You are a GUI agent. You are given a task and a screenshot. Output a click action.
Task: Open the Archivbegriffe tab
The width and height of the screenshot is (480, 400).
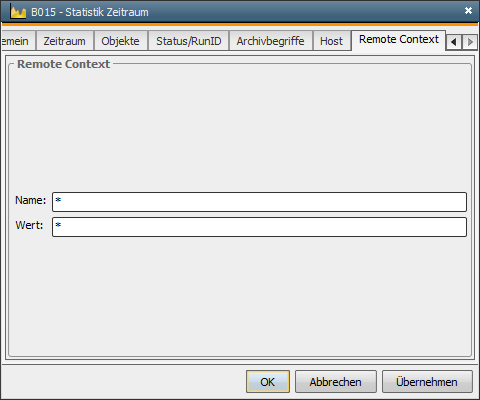pyautogui.click(x=270, y=41)
